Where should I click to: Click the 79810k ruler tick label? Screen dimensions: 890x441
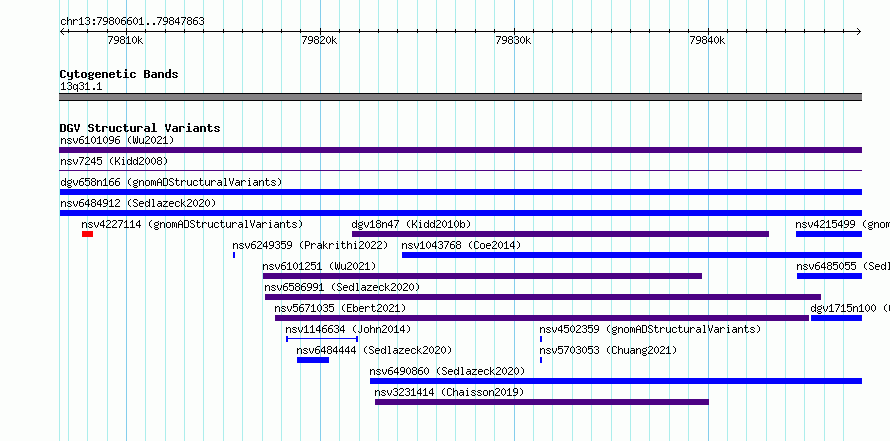point(125,40)
